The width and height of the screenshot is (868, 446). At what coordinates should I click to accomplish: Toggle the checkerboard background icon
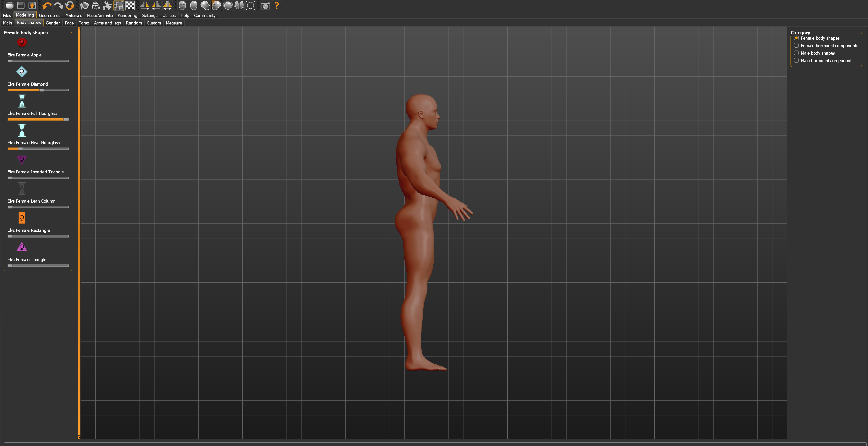click(x=130, y=5)
